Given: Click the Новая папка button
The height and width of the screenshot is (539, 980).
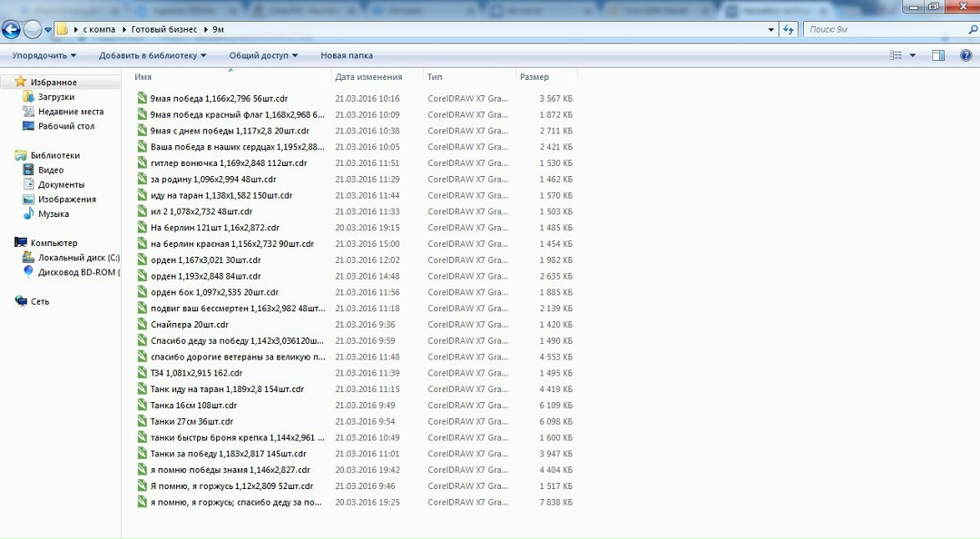Looking at the screenshot, I should pos(347,55).
